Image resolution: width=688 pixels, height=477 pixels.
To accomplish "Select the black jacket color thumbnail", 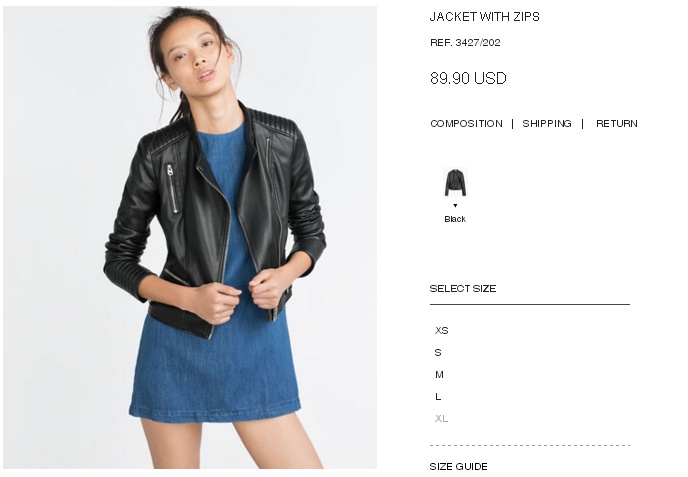I will coord(455,182).
